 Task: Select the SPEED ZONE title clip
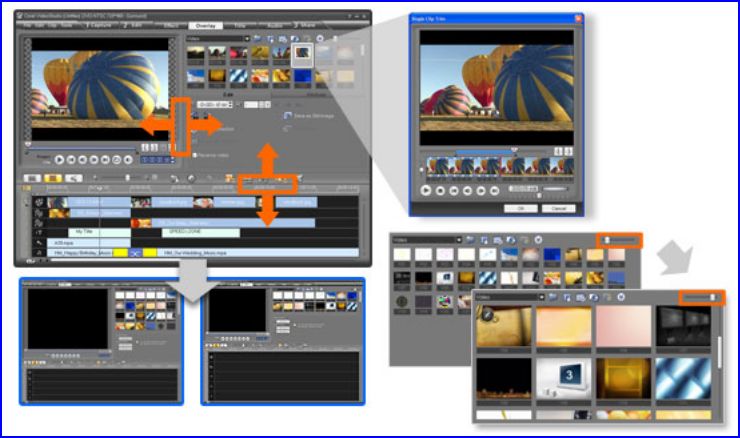[201, 232]
